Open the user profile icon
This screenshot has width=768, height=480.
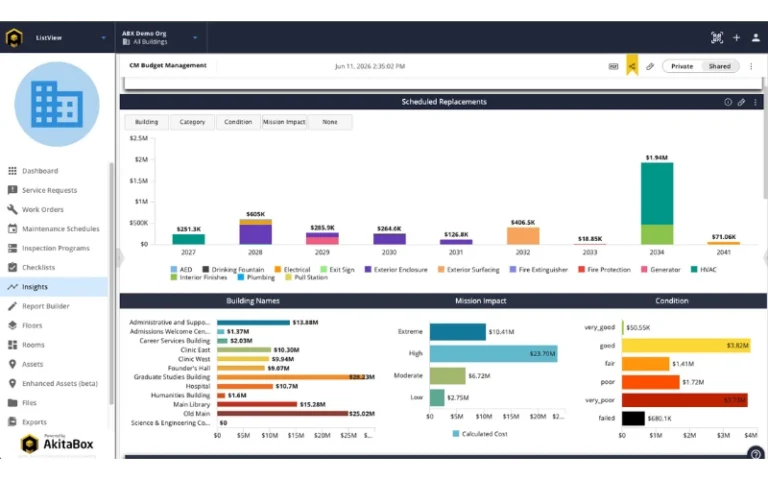[756, 38]
